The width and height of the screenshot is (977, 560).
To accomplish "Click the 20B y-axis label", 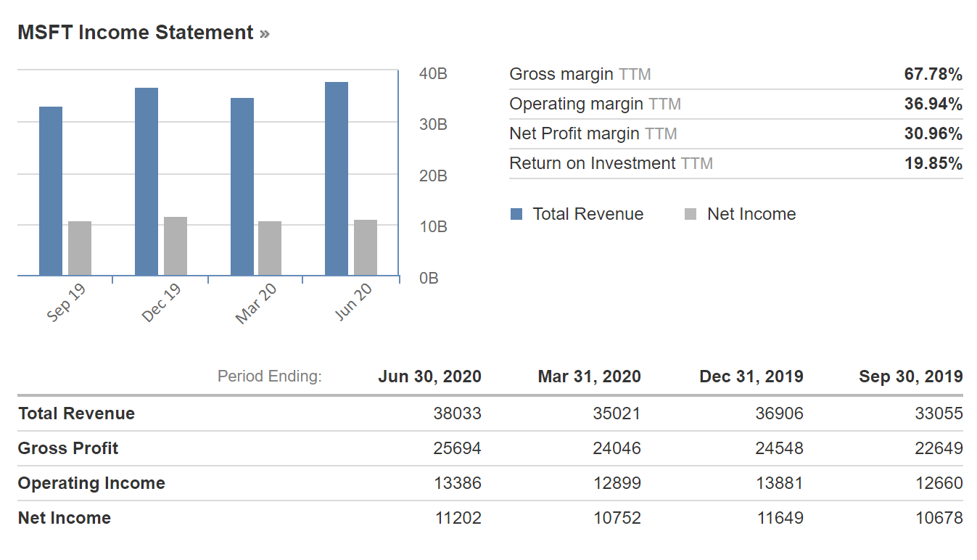I will point(433,176).
